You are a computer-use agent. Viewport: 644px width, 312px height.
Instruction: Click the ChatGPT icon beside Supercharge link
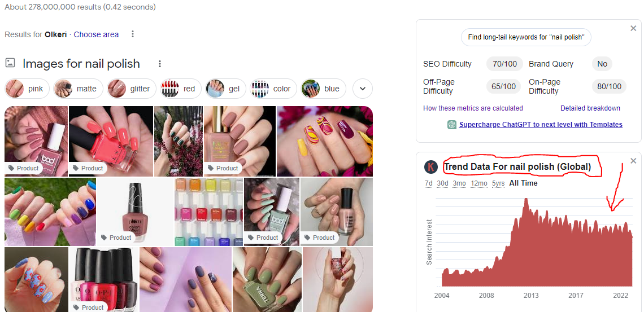[452, 125]
